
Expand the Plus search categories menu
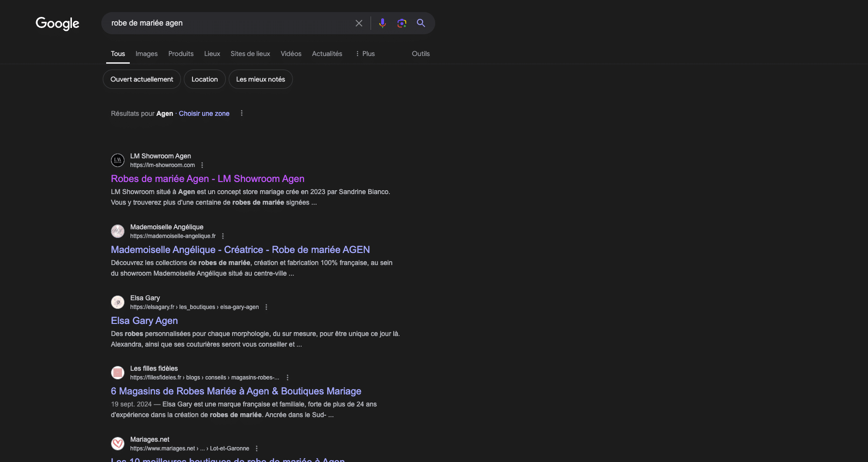365,54
